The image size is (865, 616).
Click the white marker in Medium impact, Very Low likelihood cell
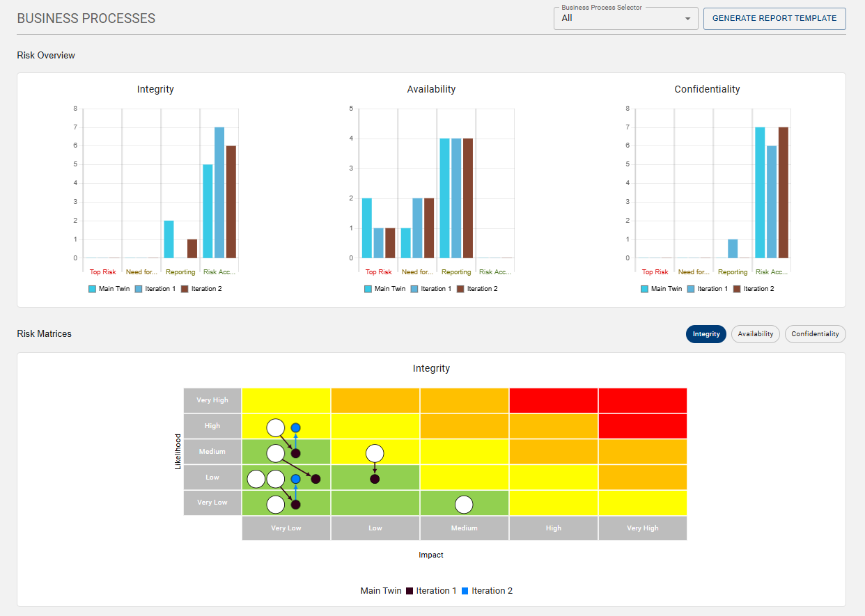point(464,505)
